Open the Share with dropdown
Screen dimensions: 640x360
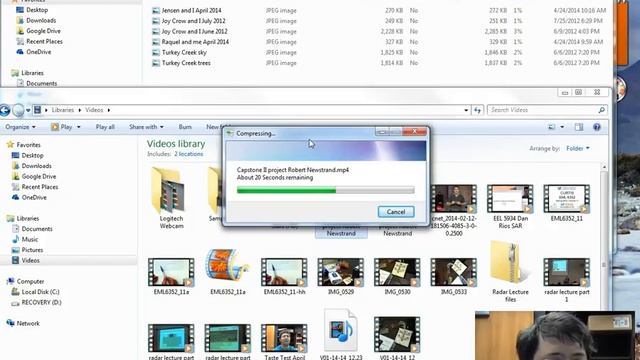point(146,127)
